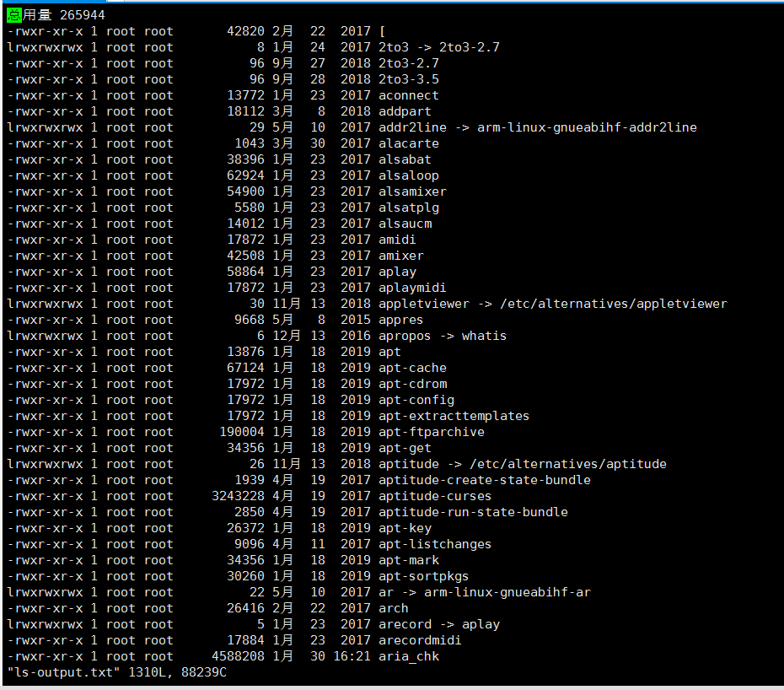Select the file size 4588208

pos(238,656)
